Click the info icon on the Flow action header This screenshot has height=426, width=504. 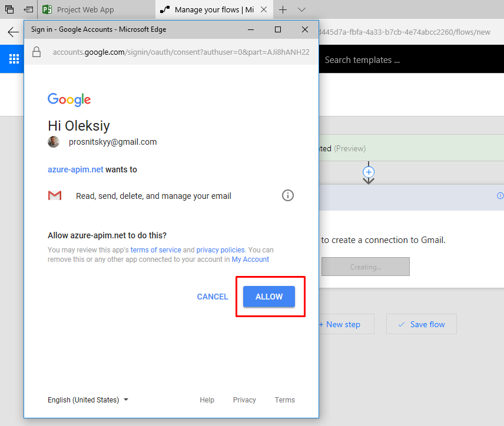click(500, 196)
